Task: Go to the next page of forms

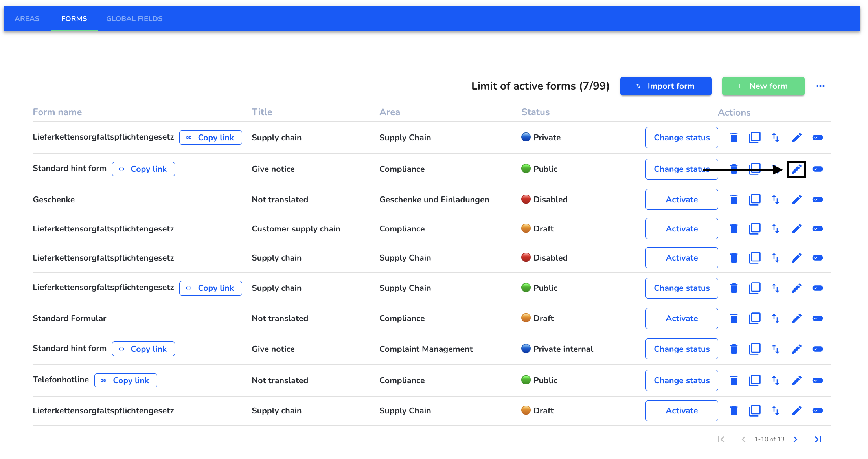Action: tap(795, 439)
